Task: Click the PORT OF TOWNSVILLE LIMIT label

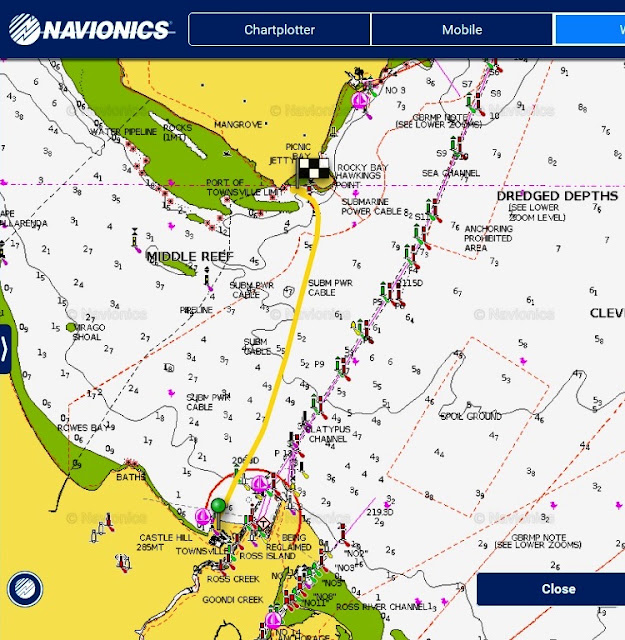Action: click(x=244, y=187)
